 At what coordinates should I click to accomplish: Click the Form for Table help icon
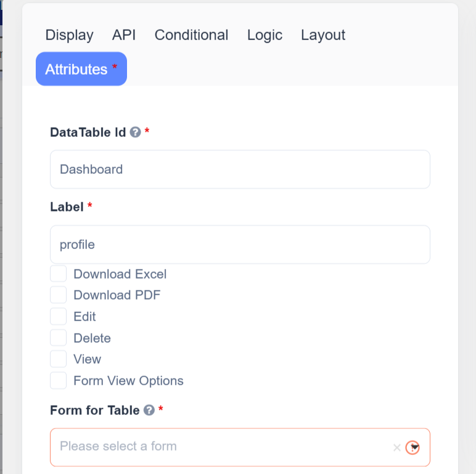click(149, 410)
